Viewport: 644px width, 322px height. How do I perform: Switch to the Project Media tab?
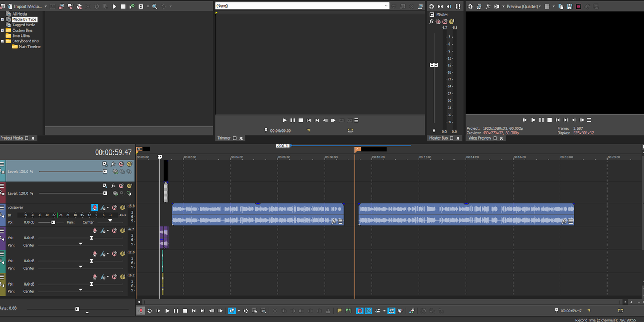pos(12,138)
